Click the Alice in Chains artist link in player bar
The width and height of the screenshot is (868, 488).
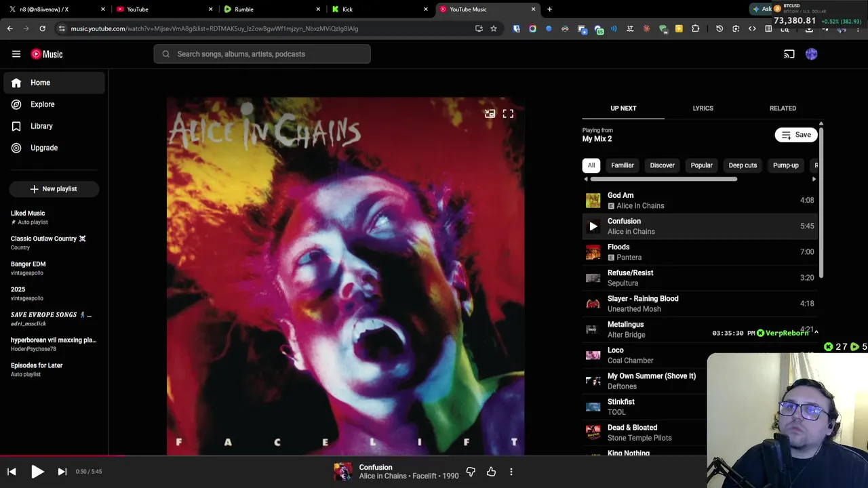(x=383, y=476)
